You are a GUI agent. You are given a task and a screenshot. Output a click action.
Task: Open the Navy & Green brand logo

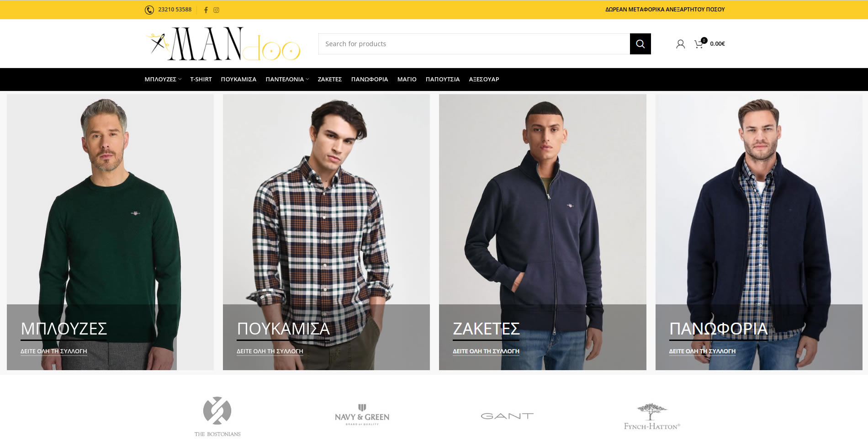(x=362, y=415)
